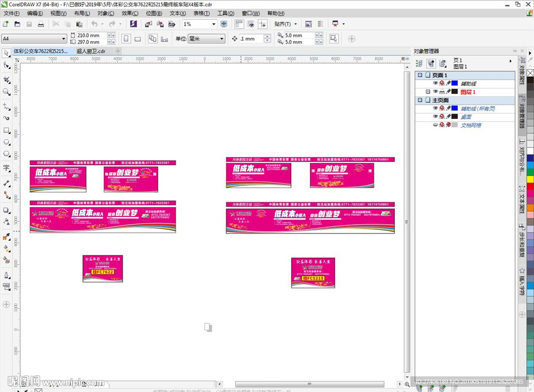Open the 工具(O) menu
This screenshot has height=392, width=534.
coord(226,13)
